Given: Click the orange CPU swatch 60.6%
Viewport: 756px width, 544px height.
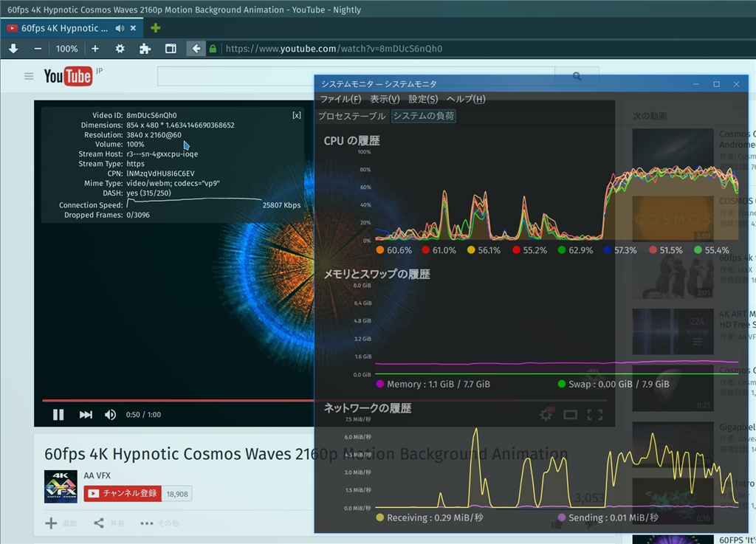Looking at the screenshot, I should coord(380,250).
